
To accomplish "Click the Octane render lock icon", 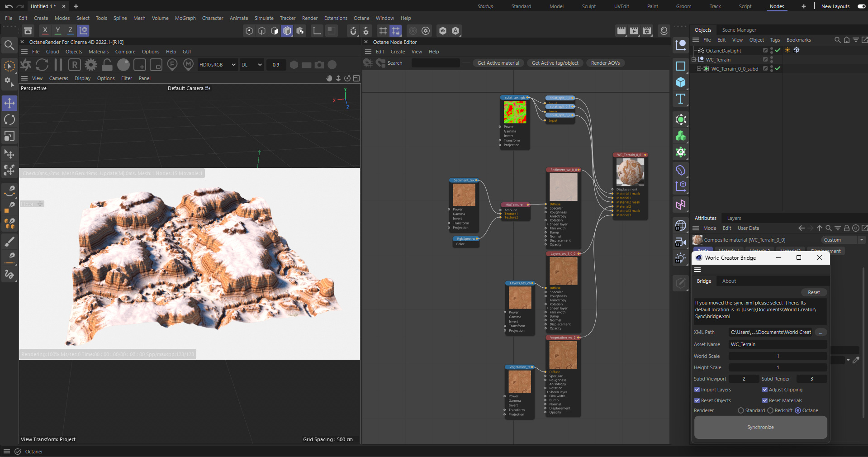I will coord(107,65).
